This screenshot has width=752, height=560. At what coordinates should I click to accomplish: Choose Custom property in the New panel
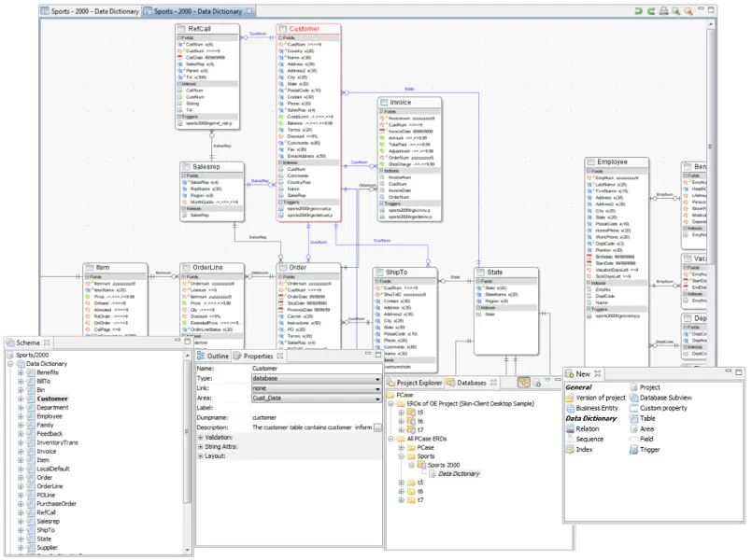pos(658,408)
